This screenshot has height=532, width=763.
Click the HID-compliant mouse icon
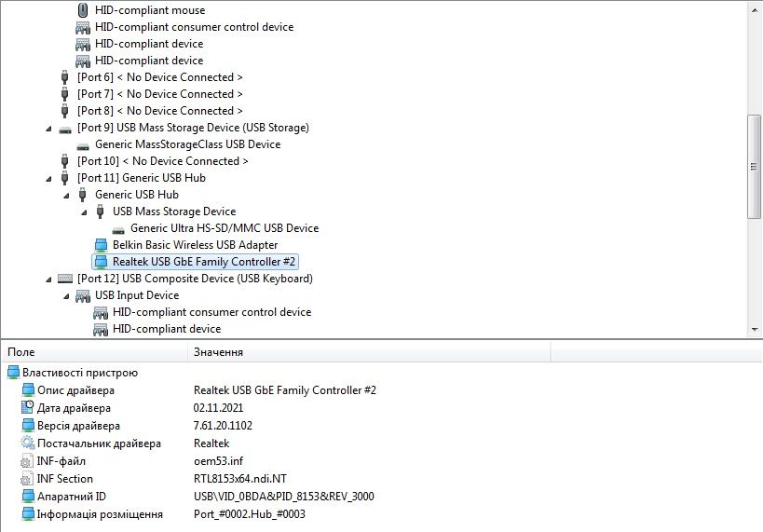[83, 10]
